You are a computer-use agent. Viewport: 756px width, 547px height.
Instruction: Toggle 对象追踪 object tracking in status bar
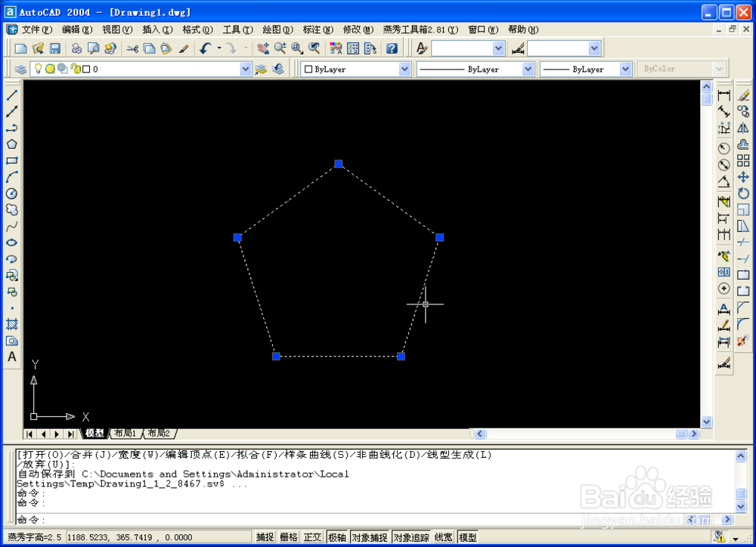(x=411, y=537)
